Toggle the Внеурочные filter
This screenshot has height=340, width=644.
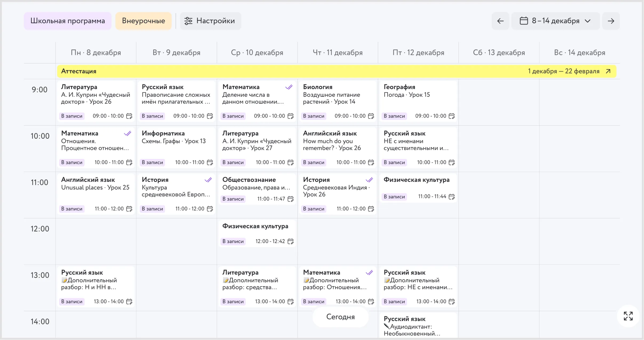click(x=143, y=21)
